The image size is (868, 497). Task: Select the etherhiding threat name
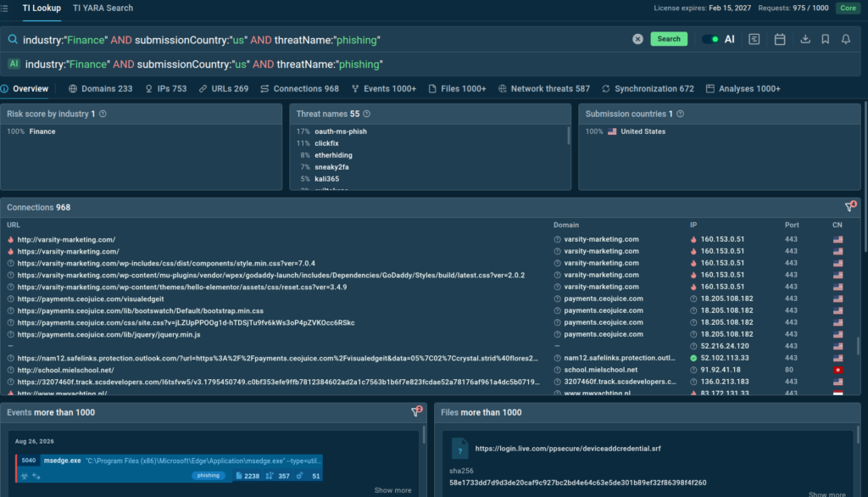[x=333, y=155]
